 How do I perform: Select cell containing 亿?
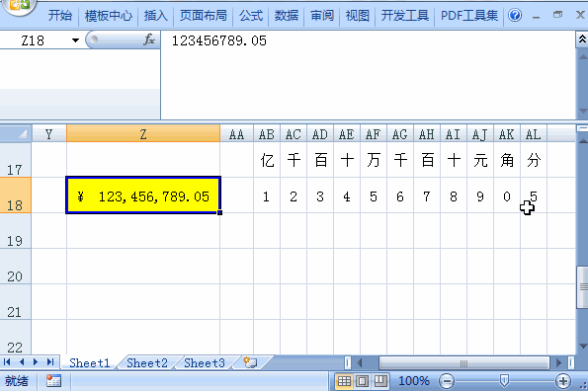coord(267,160)
